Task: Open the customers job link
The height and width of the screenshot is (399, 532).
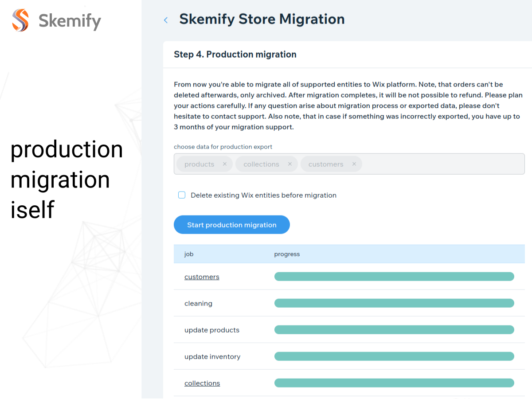Action: [x=202, y=277]
